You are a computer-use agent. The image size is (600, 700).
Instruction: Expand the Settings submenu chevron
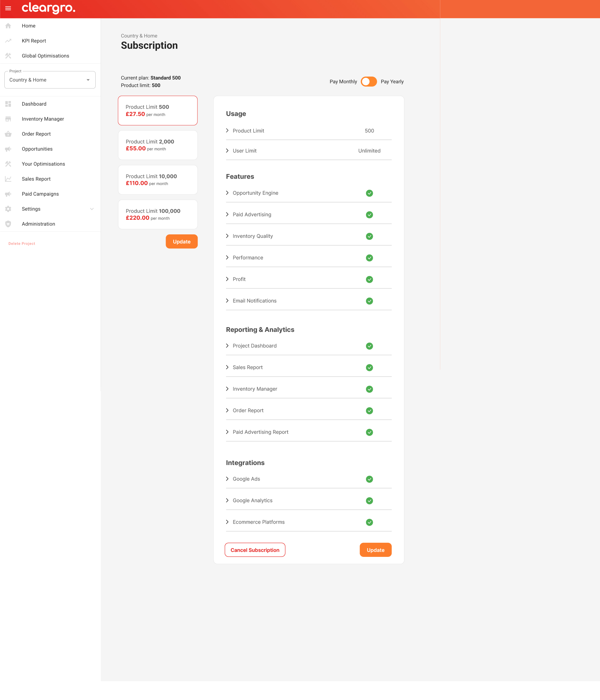pos(92,209)
